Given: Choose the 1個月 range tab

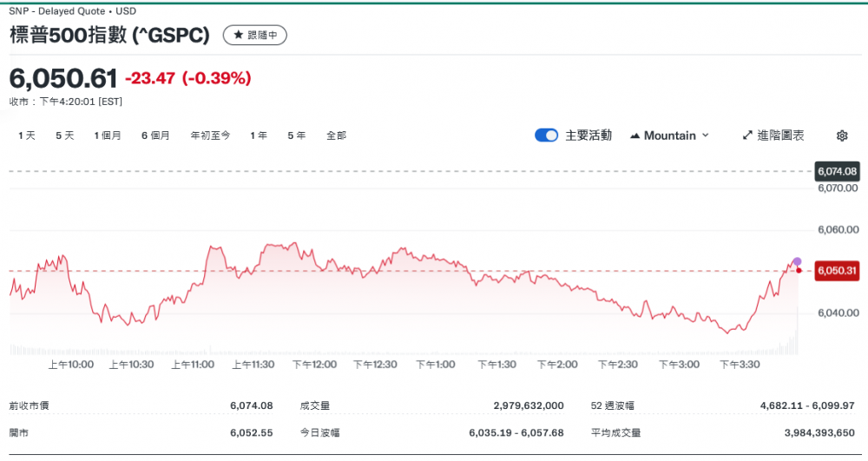Looking at the screenshot, I should click(108, 135).
